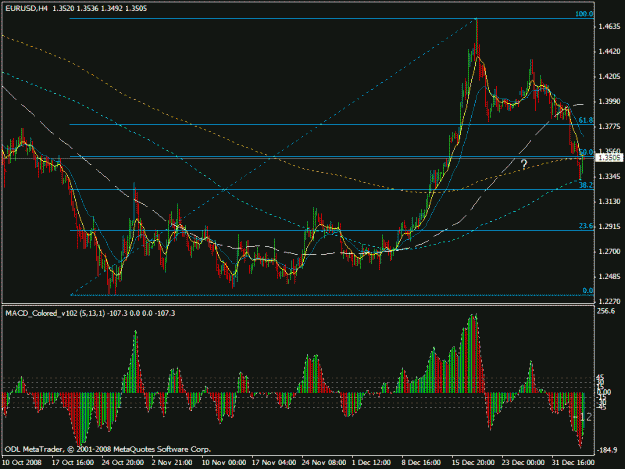Screen dimensions: 625x469
Task: Click the 1.4420 price axis value
Action: coord(609,51)
